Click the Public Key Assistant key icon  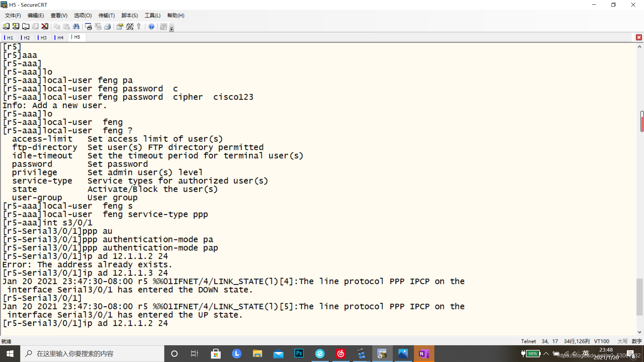(139, 26)
